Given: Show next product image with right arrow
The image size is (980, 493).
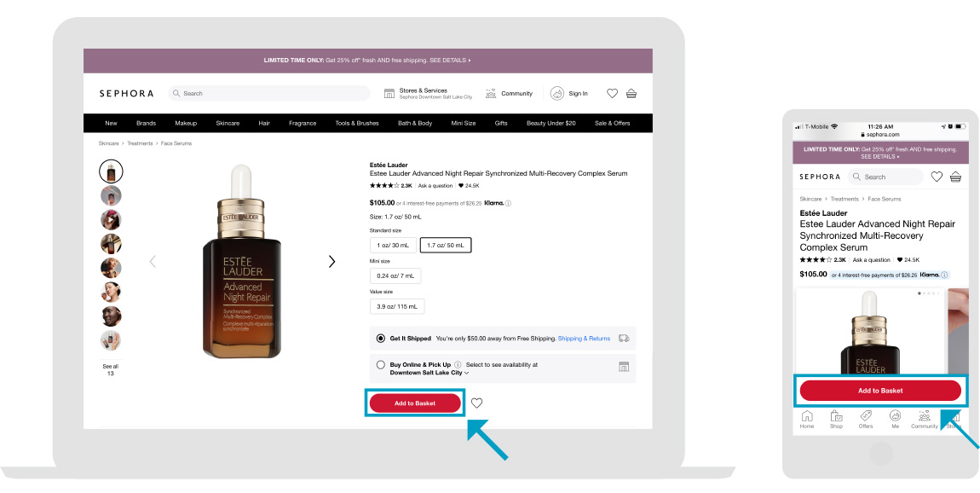Looking at the screenshot, I should 331,262.
